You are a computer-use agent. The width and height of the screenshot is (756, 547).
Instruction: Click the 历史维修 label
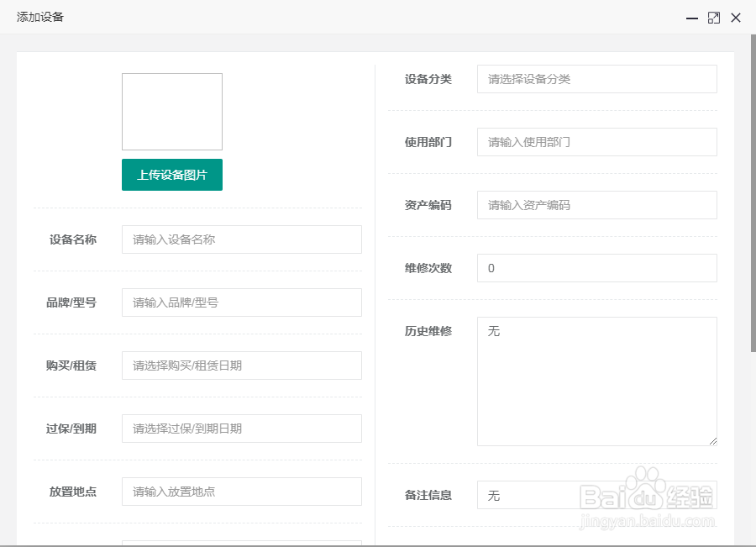428,331
